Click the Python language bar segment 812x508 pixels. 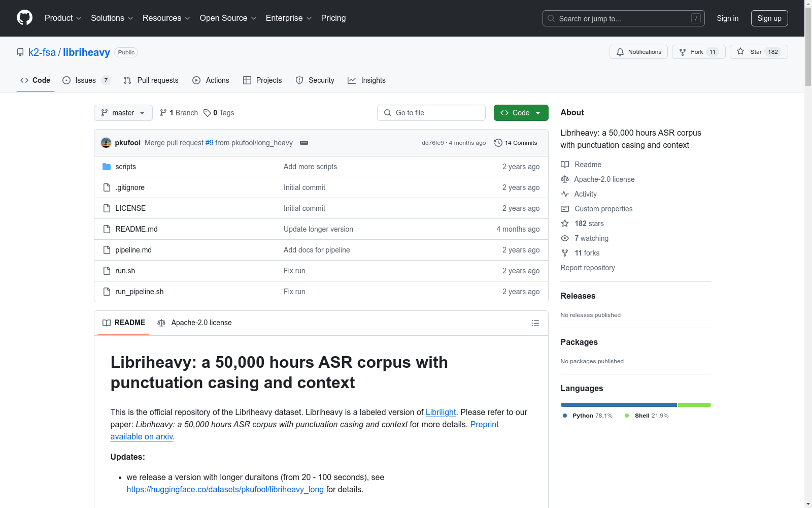point(619,405)
